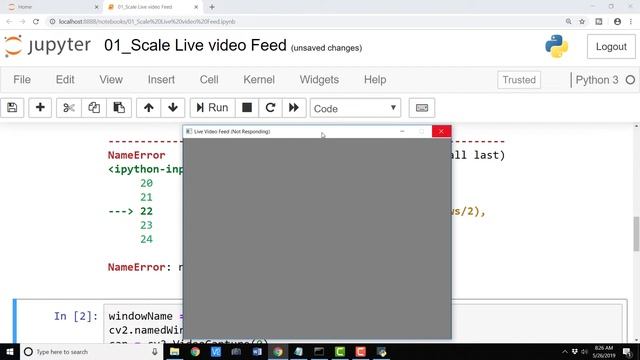
Task: Save notebook with the floppy disk icon
Action: point(12,108)
